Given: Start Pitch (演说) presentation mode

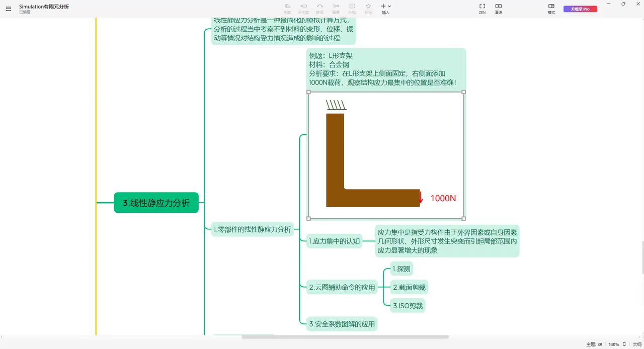Looking at the screenshot, I should click(499, 8).
